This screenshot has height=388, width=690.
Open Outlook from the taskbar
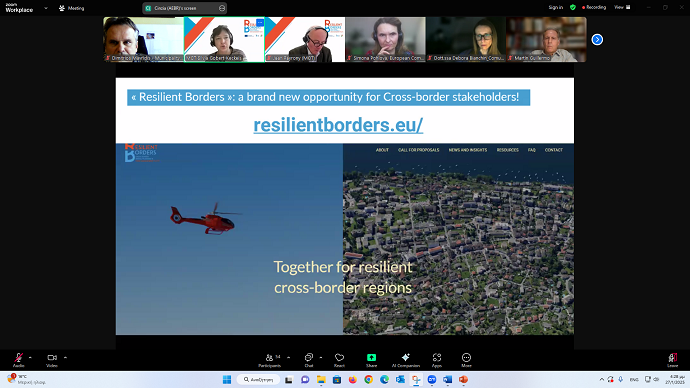pyautogui.click(x=400, y=380)
